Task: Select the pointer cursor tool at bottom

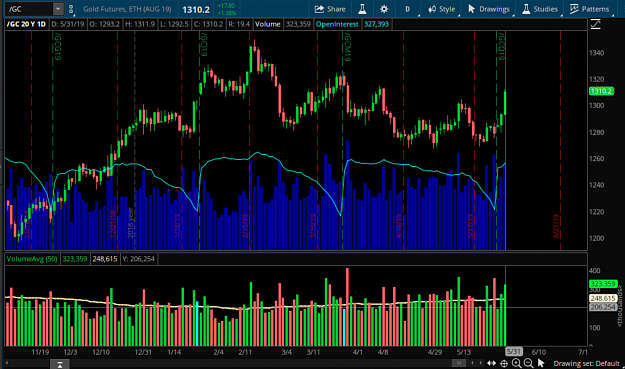Action: [x=540, y=363]
